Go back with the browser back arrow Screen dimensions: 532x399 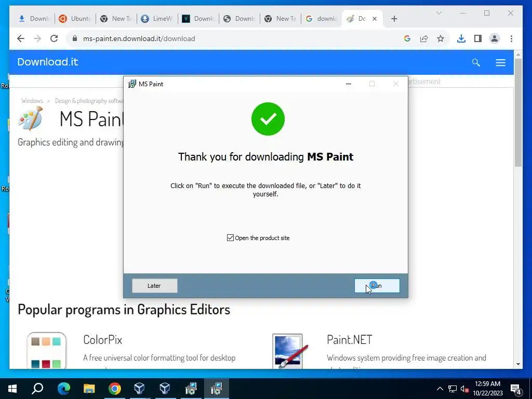click(21, 38)
